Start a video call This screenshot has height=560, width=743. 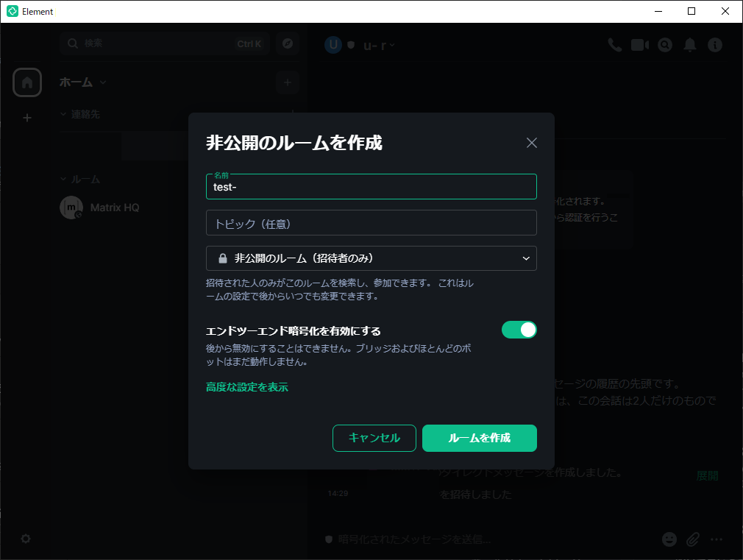[x=639, y=45]
